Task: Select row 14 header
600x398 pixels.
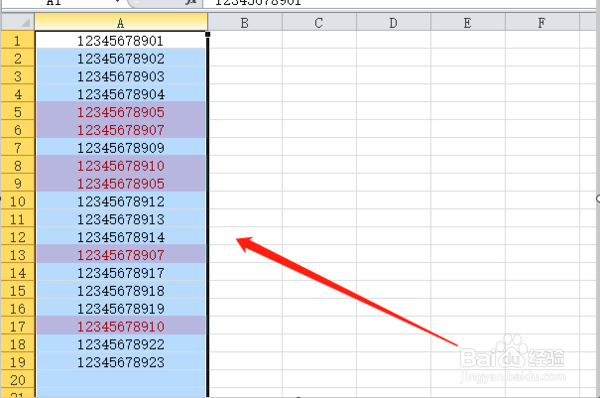Action: coord(18,272)
